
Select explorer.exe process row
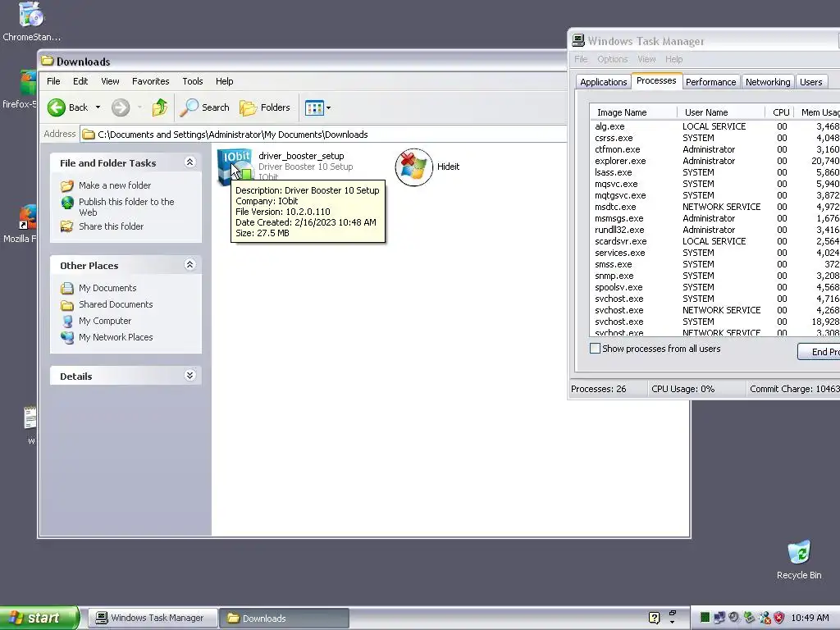coord(715,162)
